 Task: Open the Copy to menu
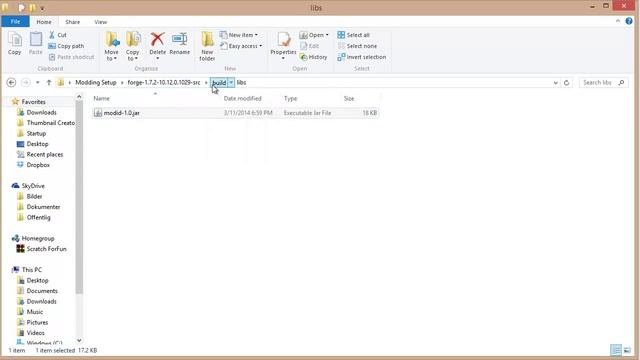pyautogui.click(x=133, y=46)
